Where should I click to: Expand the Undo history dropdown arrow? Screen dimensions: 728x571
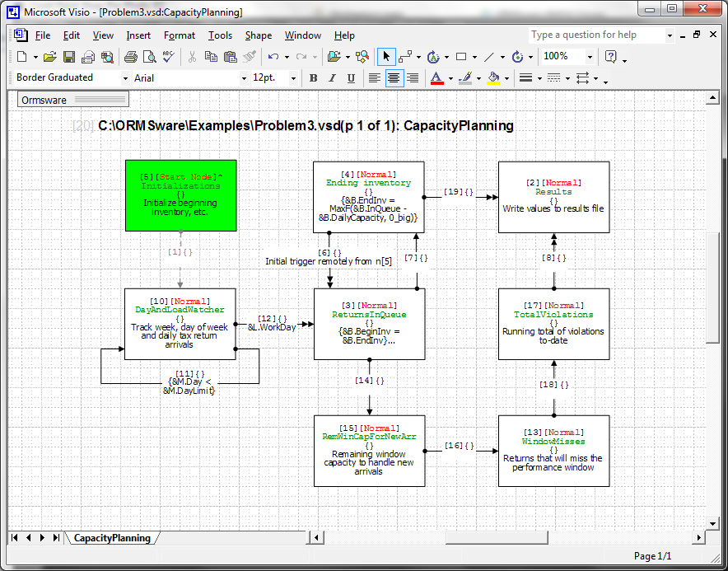(x=287, y=57)
